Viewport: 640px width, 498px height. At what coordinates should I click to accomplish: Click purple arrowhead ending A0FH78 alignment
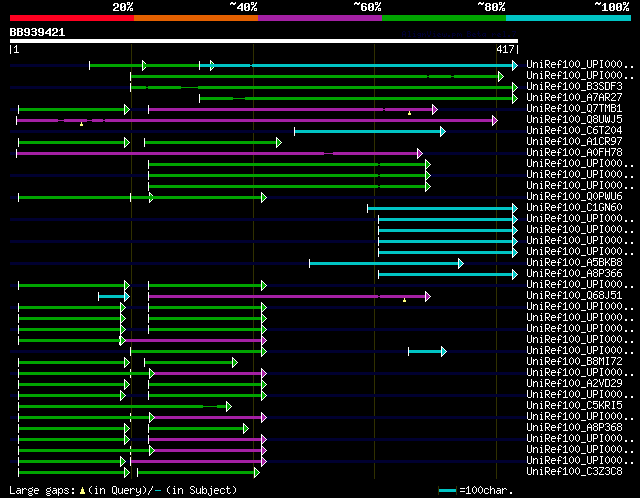click(420, 153)
